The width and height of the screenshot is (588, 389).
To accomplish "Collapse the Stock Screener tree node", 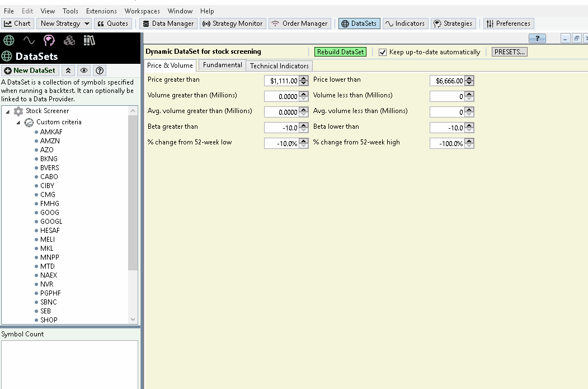I will (x=8, y=111).
